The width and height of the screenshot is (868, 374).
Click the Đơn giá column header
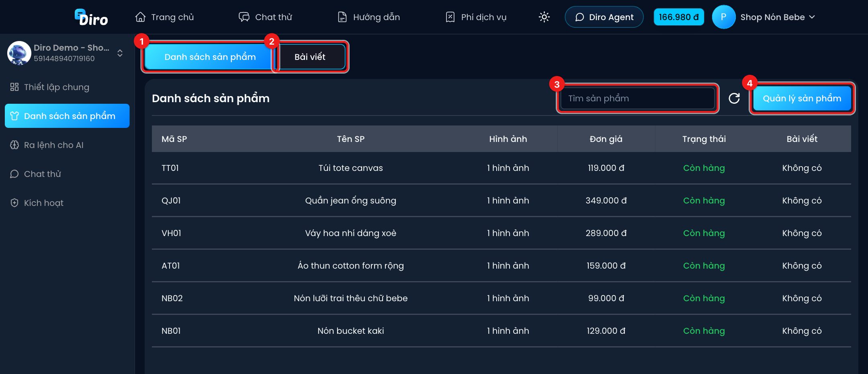pyautogui.click(x=606, y=139)
